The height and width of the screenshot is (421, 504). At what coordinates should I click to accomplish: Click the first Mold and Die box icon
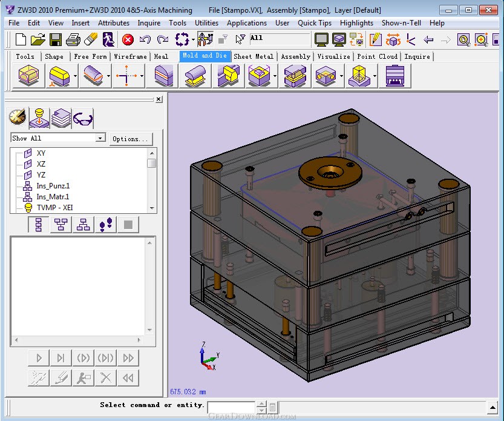(28, 76)
